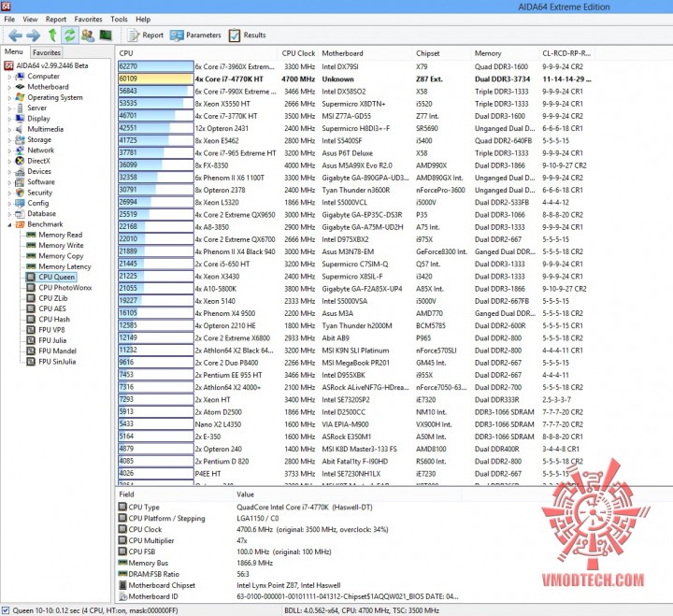The height and width of the screenshot is (616, 673).
Task: Sort by the Chipset column header
Action: point(441,53)
